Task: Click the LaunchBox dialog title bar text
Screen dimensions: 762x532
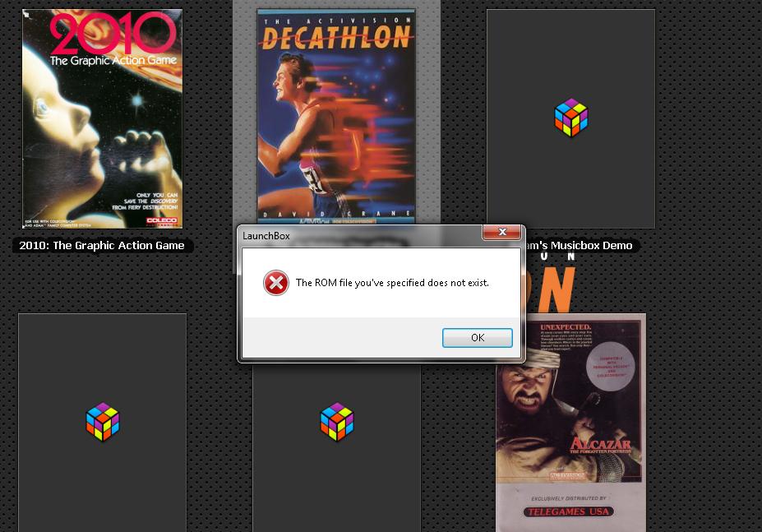Action: click(x=266, y=236)
